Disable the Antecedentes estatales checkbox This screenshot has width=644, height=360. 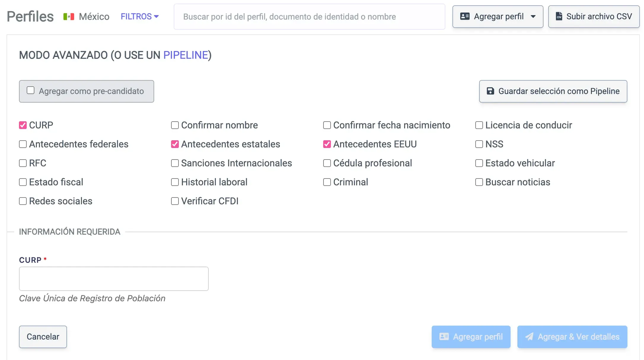pyautogui.click(x=175, y=144)
